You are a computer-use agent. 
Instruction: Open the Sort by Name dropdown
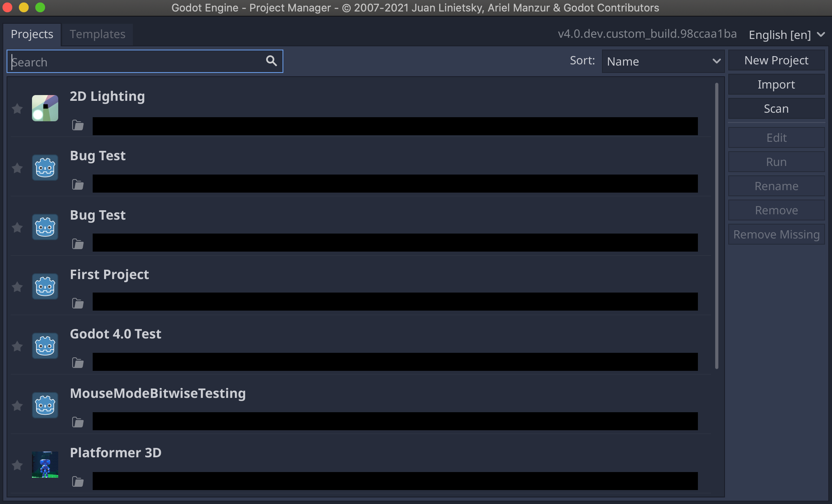(x=663, y=61)
